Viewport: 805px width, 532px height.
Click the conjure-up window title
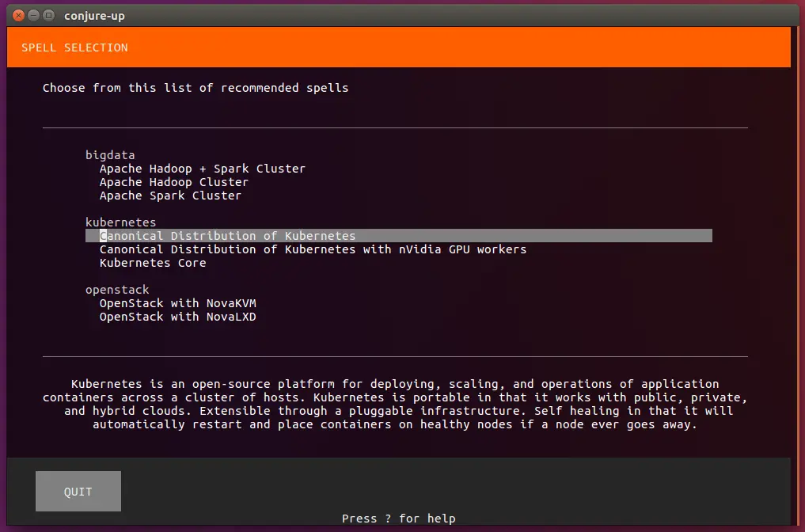click(94, 16)
